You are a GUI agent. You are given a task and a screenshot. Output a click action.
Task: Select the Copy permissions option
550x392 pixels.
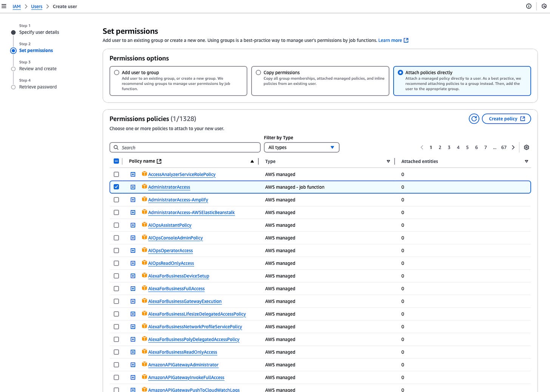click(258, 72)
